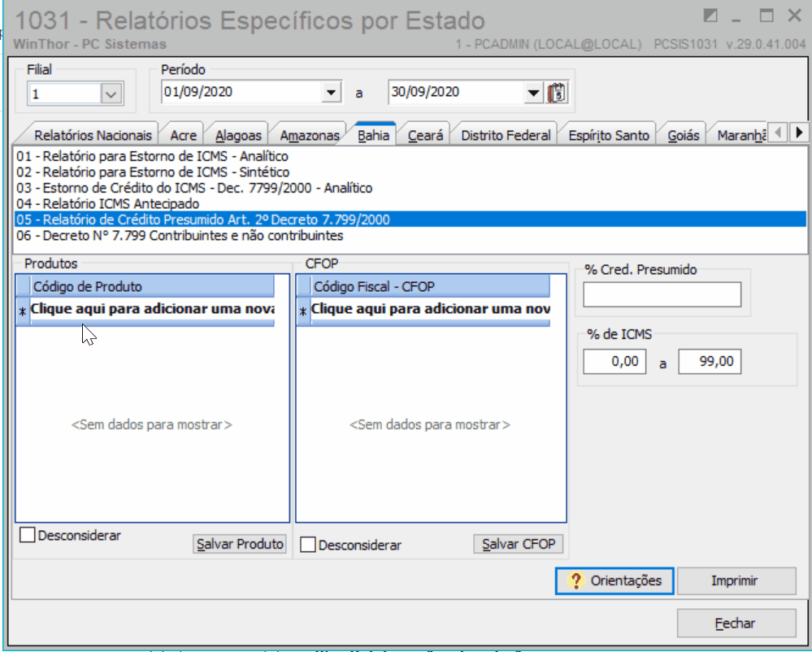Check Desconsiderar under CFOP
This screenshot has height=652, width=812.
[x=308, y=545]
